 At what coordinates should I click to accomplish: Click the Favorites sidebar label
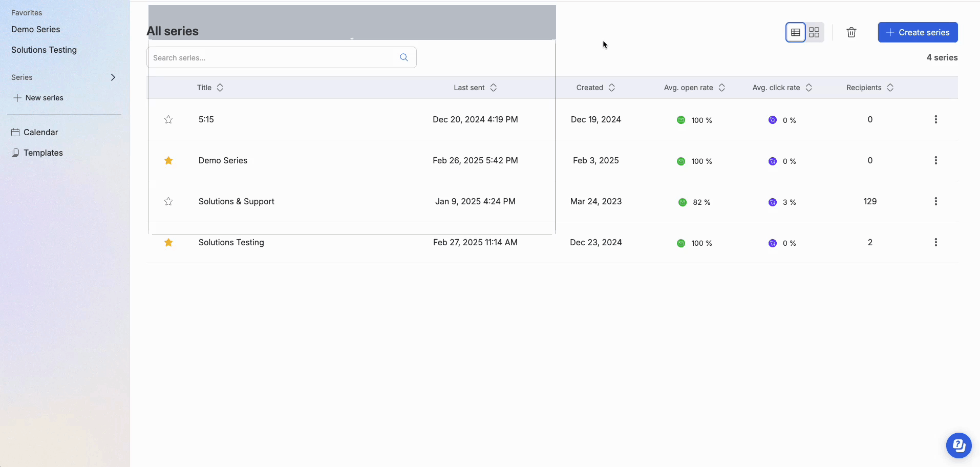click(27, 13)
